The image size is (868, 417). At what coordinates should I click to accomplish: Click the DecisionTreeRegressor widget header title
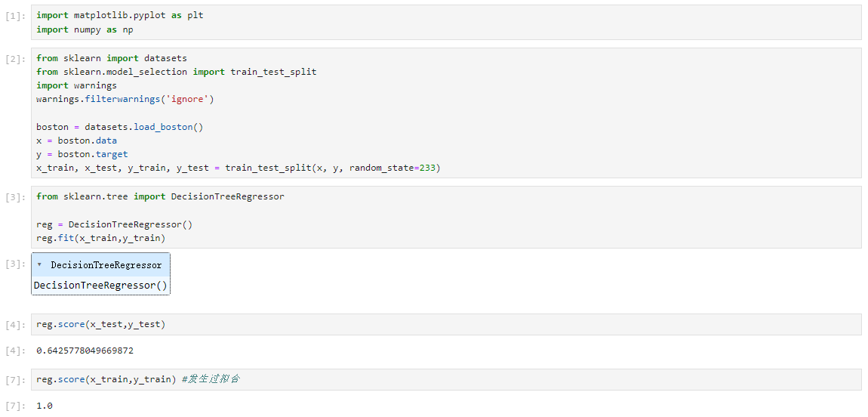pyautogui.click(x=106, y=265)
